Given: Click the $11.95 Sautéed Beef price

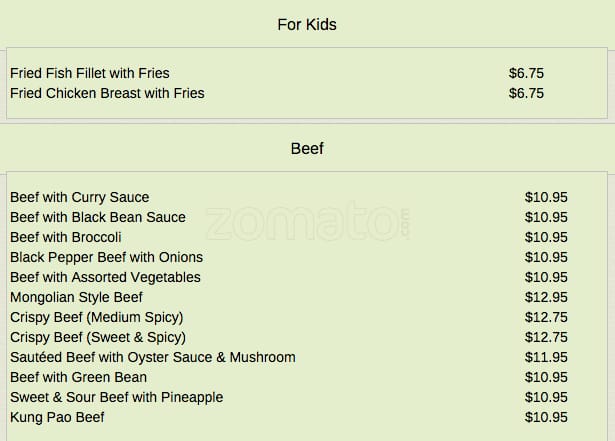Looking at the screenshot, I should point(546,357).
